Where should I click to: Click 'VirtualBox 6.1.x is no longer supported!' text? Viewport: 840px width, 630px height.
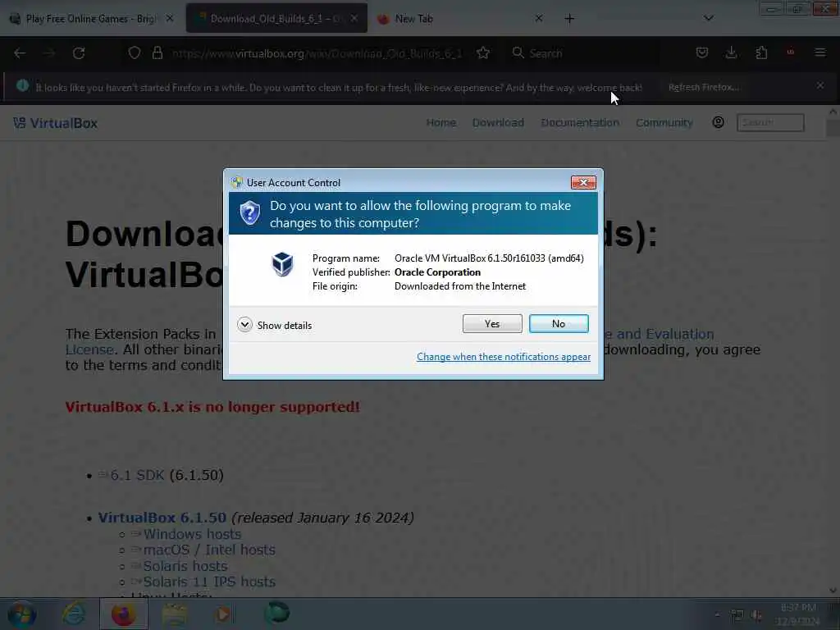(212, 407)
